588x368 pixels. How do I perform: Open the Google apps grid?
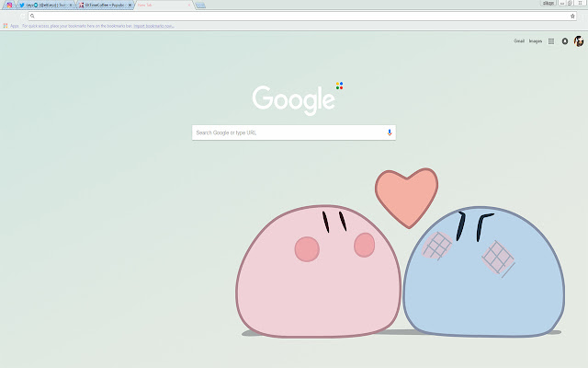click(551, 41)
